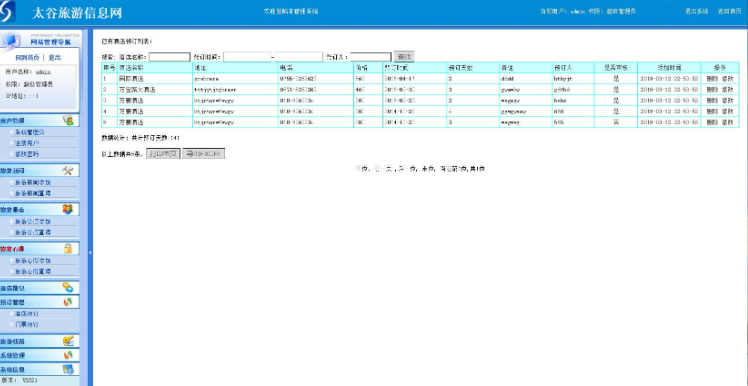
Task: Click the 否 approval cell in row 5
Action: (x=615, y=123)
